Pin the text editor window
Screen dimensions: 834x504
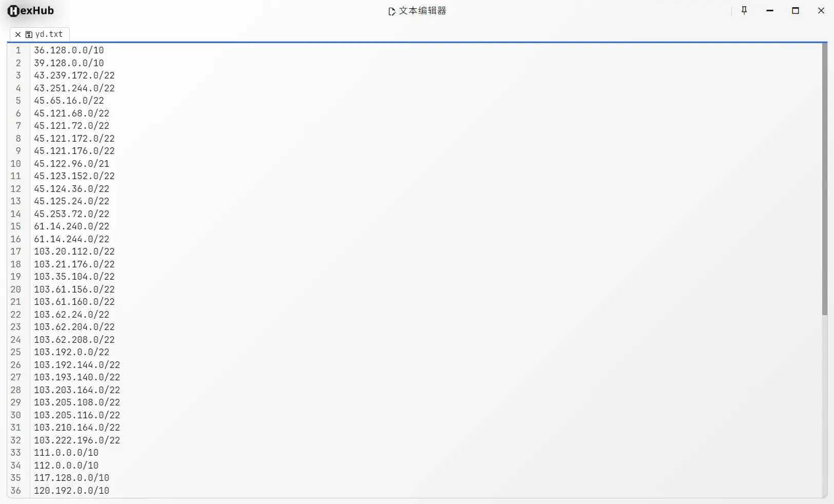click(x=744, y=10)
